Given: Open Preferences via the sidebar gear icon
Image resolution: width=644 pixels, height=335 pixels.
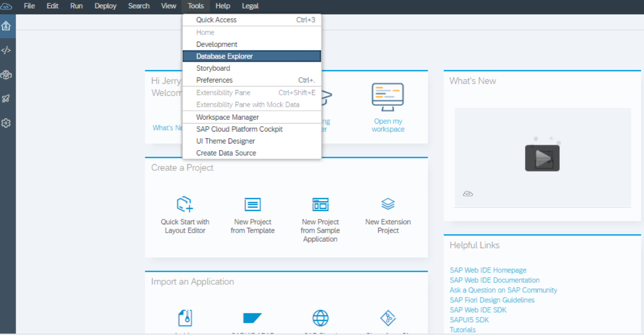Looking at the screenshot, I should [6, 123].
